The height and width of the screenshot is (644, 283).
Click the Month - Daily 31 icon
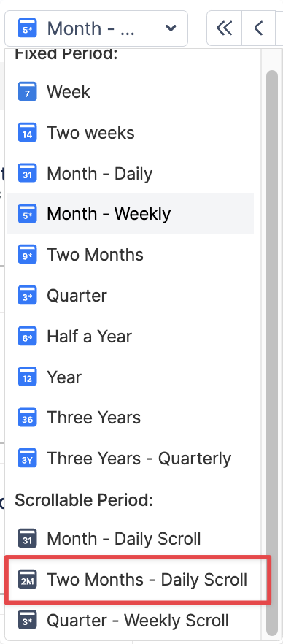(x=28, y=173)
